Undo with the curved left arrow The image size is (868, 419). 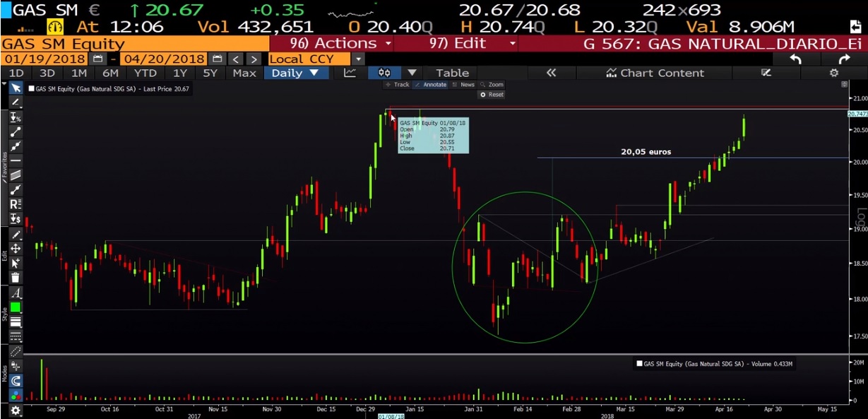click(796, 59)
